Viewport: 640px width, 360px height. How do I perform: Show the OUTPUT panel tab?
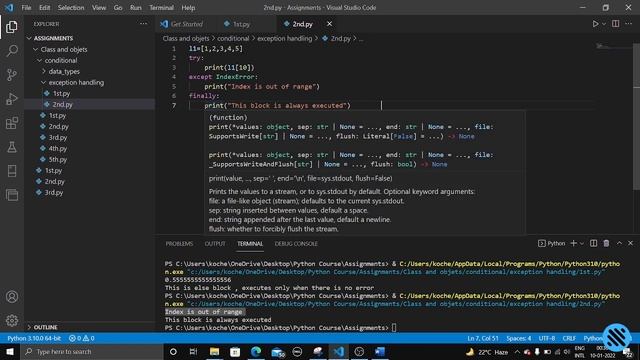215,244
